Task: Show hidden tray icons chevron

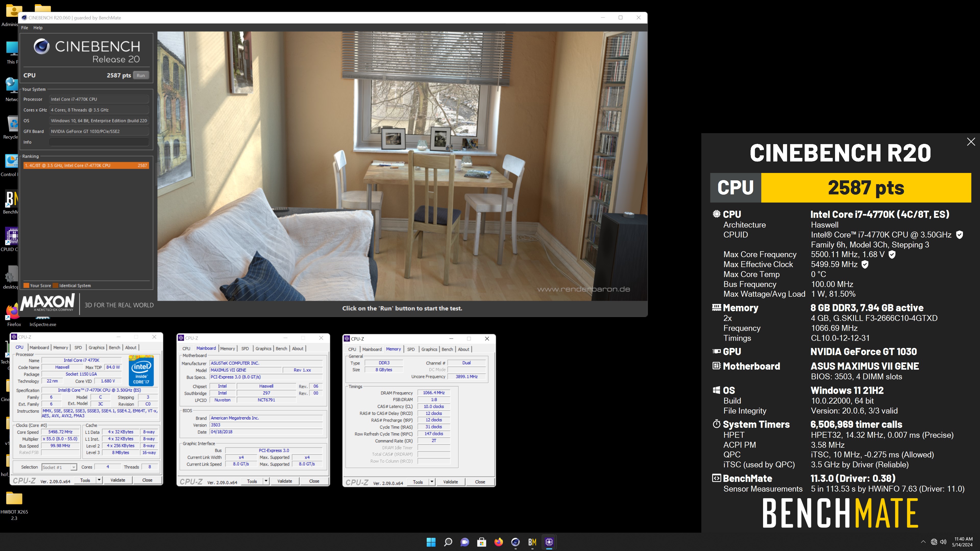Action: click(x=923, y=542)
